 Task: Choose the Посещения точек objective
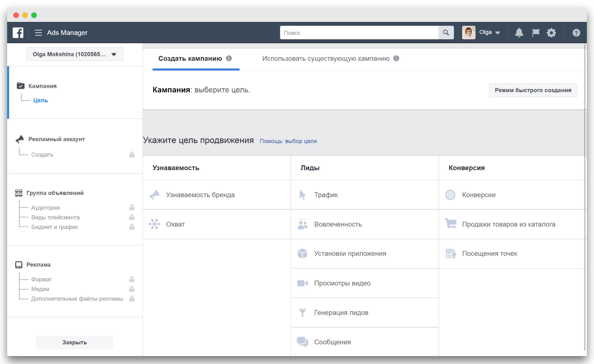click(512, 254)
